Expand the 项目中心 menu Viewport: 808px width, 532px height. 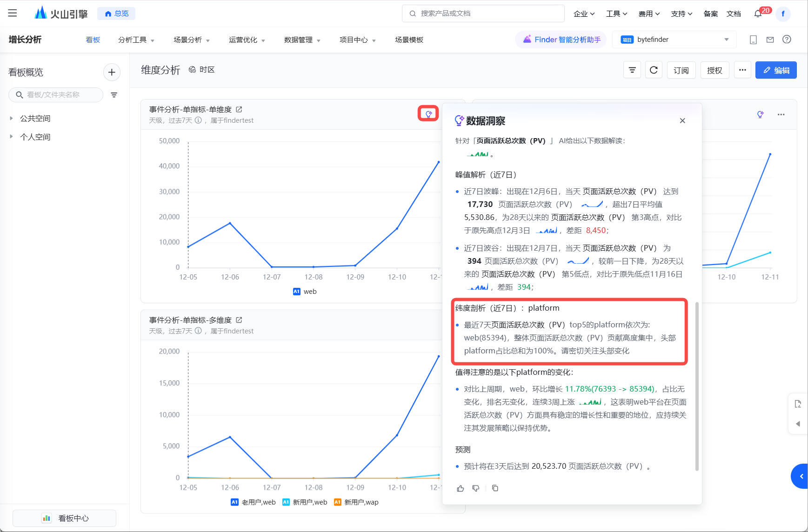[x=358, y=40]
